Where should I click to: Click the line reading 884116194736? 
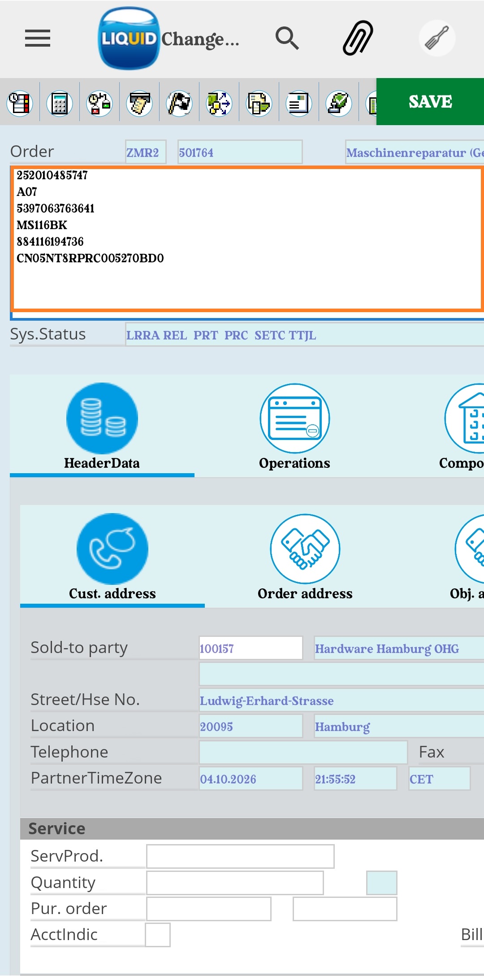pyautogui.click(x=50, y=241)
